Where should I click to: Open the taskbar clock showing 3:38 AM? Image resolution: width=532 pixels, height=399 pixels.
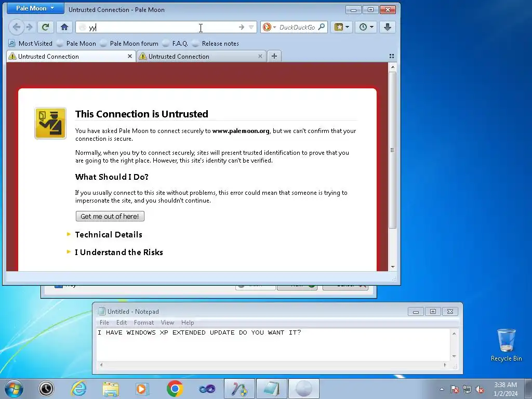(505, 389)
